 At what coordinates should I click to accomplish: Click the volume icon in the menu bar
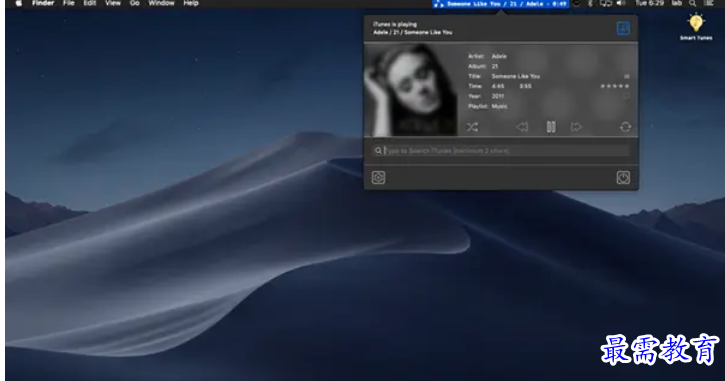621,3
